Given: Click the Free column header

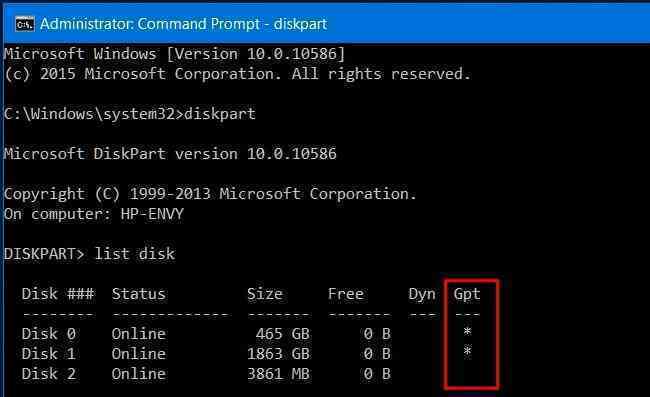Looking at the screenshot, I should coord(346,294).
